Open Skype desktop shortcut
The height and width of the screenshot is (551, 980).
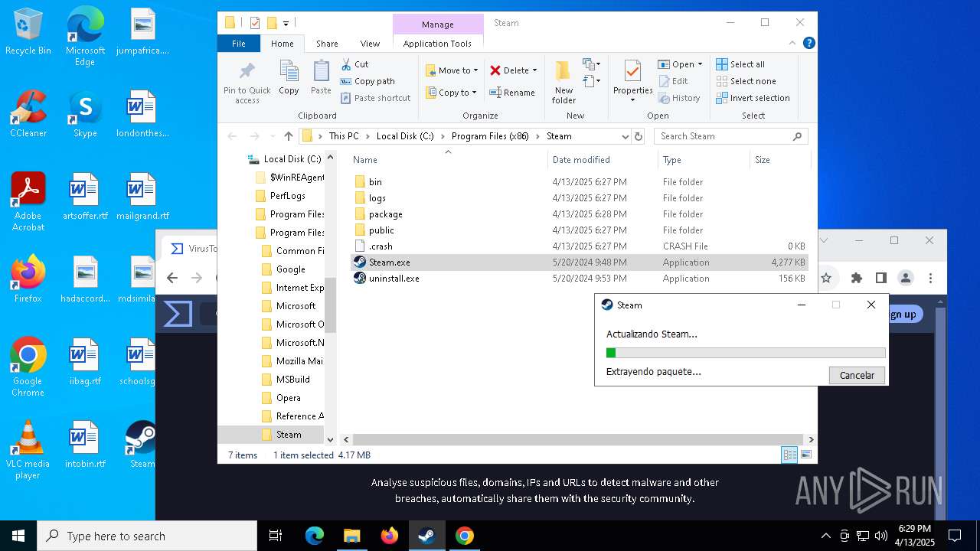click(x=85, y=115)
